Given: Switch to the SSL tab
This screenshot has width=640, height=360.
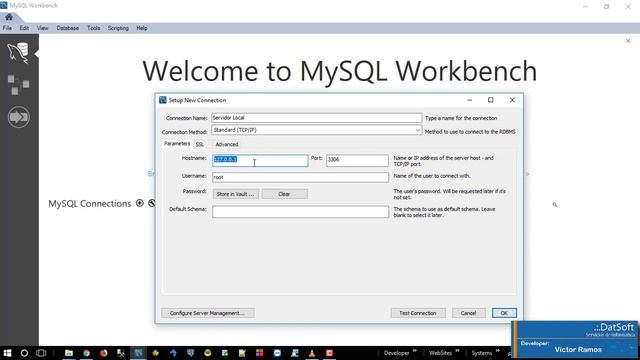Looking at the screenshot, I should (200, 144).
